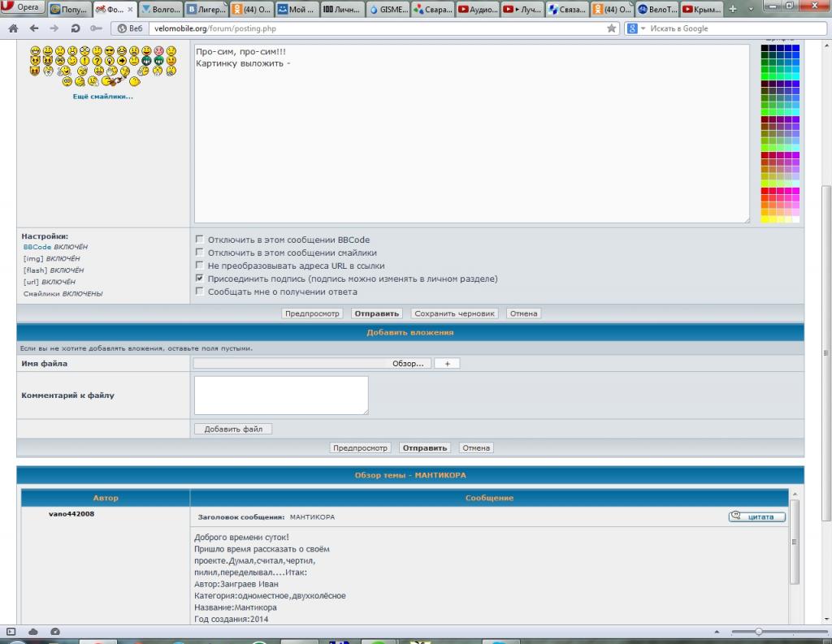Open the BBCode help link in settings
Viewport: 832px width, 644px height.
tap(37, 247)
